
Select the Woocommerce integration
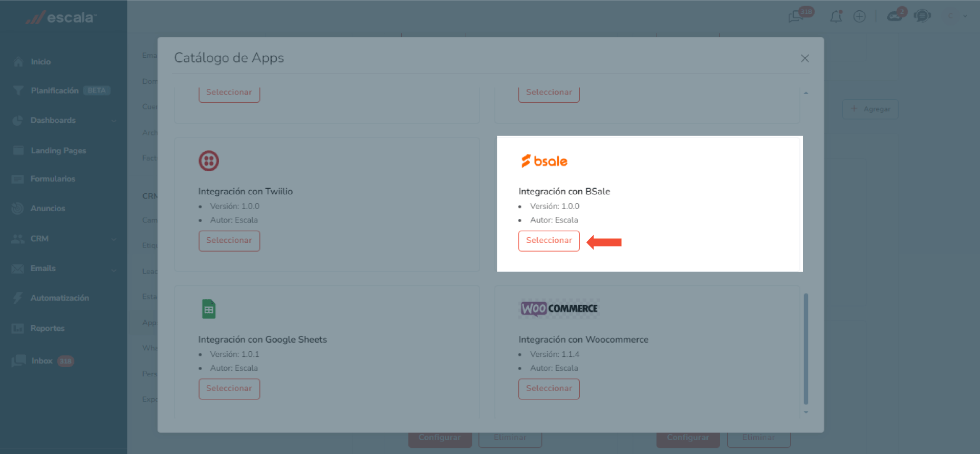[549, 389]
